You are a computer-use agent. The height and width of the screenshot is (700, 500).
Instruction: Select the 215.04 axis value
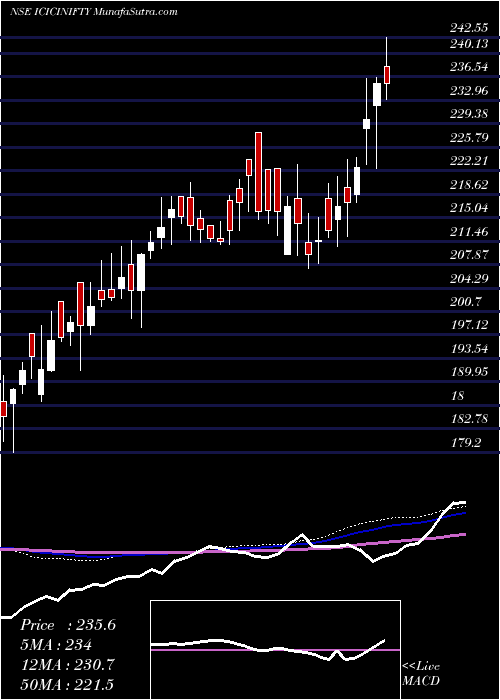pos(469,208)
